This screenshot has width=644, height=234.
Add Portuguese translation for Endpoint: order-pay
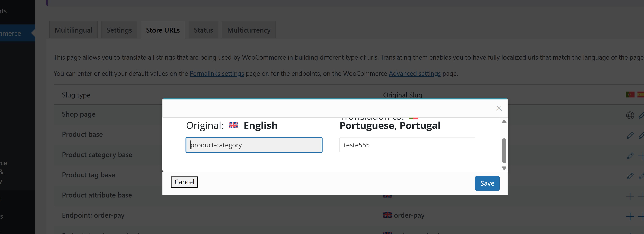pyautogui.click(x=630, y=216)
